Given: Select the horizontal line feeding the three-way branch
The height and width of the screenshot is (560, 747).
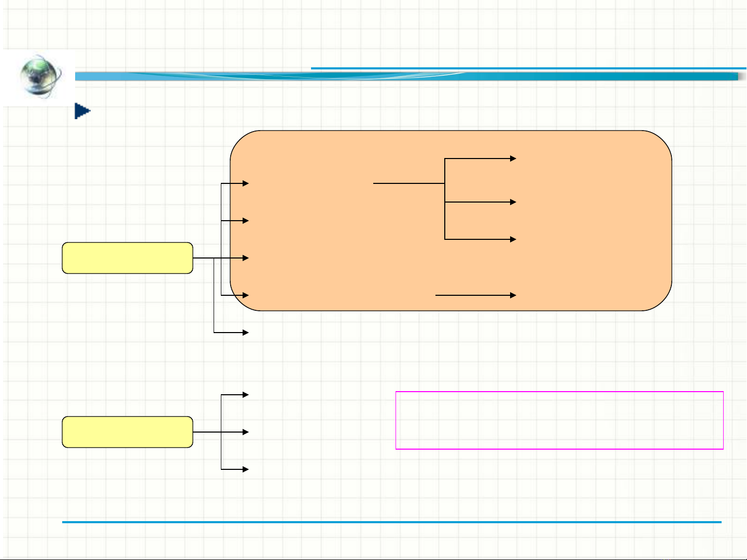Looking at the screenshot, I should pyautogui.click(x=408, y=183).
